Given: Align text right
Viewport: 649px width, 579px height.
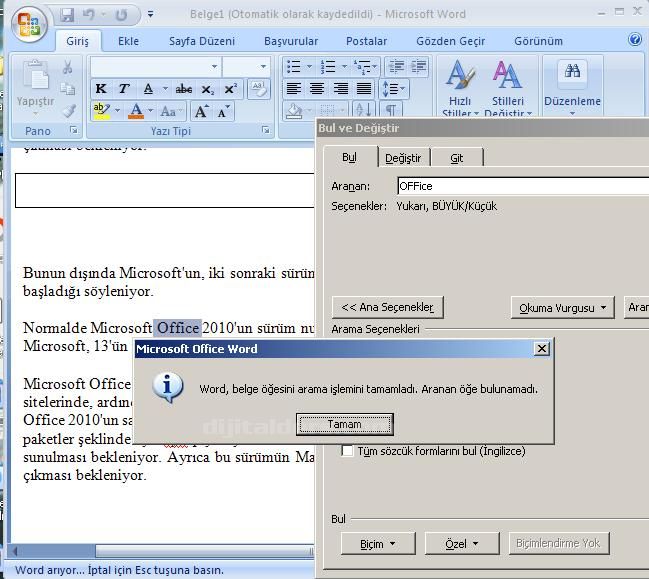Looking at the screenshot, I should [340, 89].
